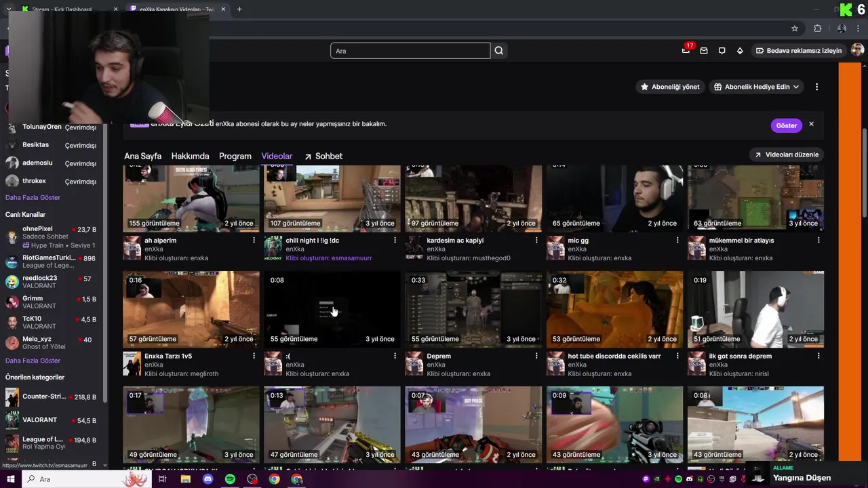Open options for 'mükemmel bir atlayış' clip
This screenshot has height=488, width=868.
pyautogui.click(x=818, y=240)
